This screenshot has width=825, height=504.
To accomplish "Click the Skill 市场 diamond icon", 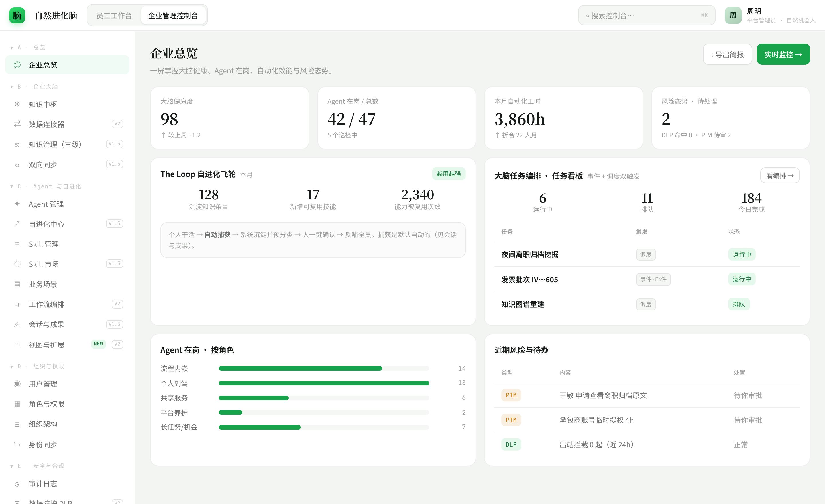I will point(17,264).
